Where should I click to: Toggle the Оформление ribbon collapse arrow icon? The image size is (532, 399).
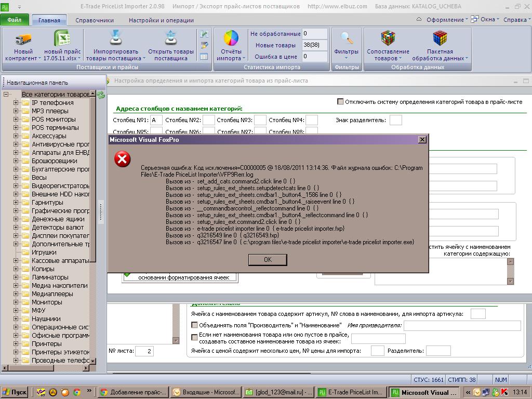click(419, 19)
